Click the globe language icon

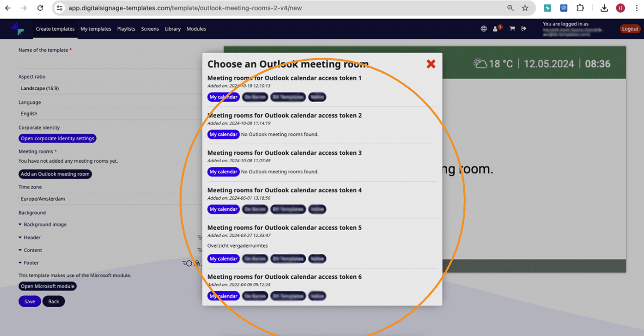coord(483,29)
